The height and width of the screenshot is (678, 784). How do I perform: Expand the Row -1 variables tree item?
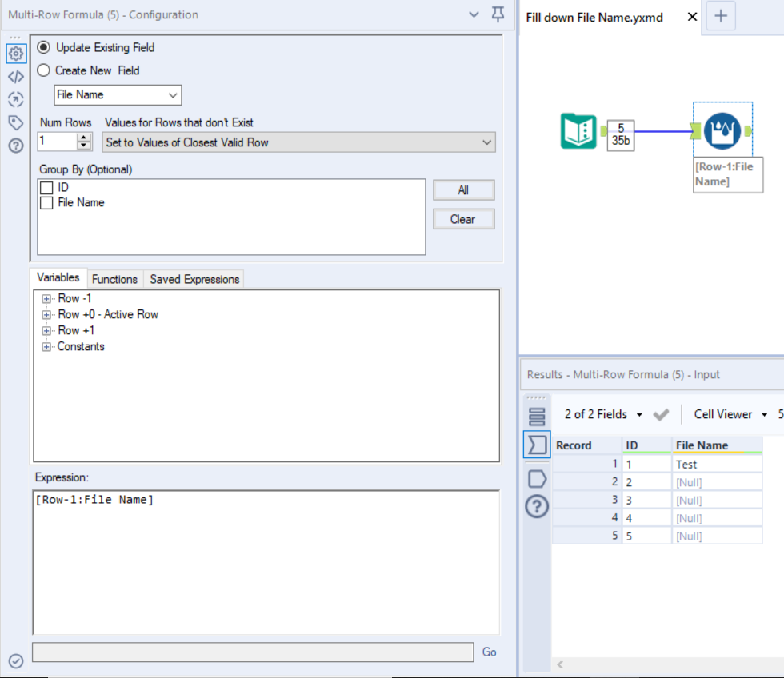46,298
